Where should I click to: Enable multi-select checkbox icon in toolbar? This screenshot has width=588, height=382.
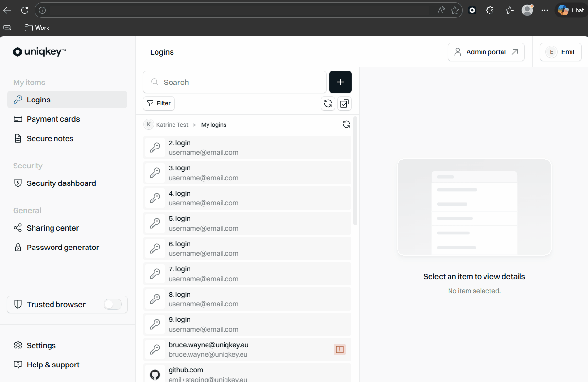[x=345, y=103]
